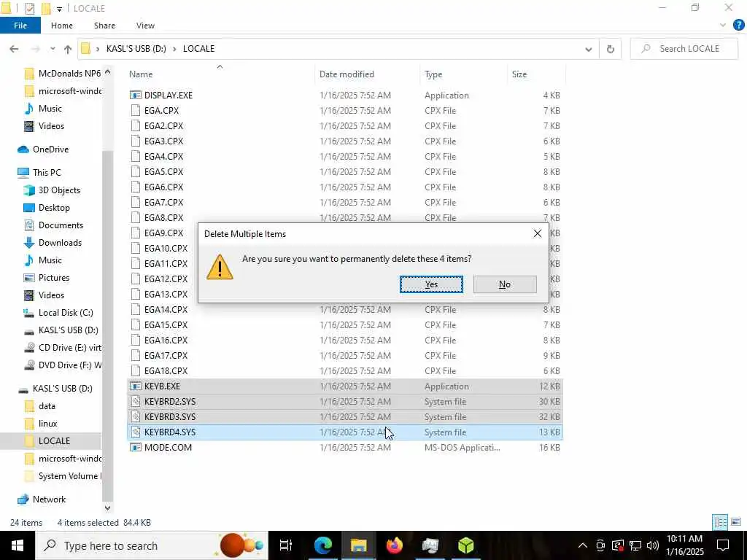The width and height of the screenshot is (747, 560).
Task: Open Downloads in the navigation pane
Action: [x=60, y=242]
